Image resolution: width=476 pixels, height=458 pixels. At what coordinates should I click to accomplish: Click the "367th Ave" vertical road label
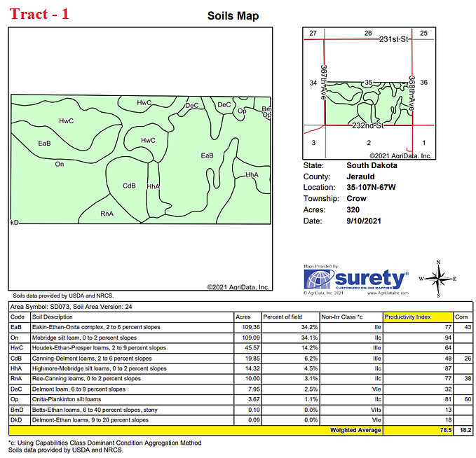click(x=324, y=82)
